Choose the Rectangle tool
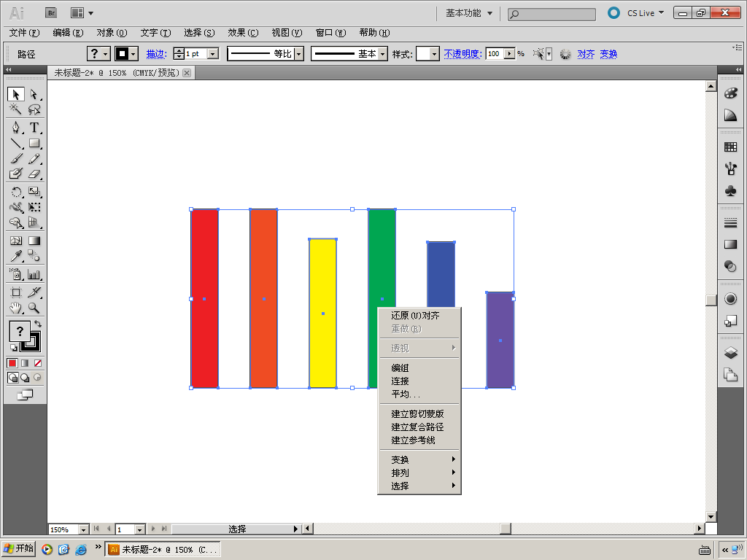The height and width of the screenshot is (560, 747). 34,143
